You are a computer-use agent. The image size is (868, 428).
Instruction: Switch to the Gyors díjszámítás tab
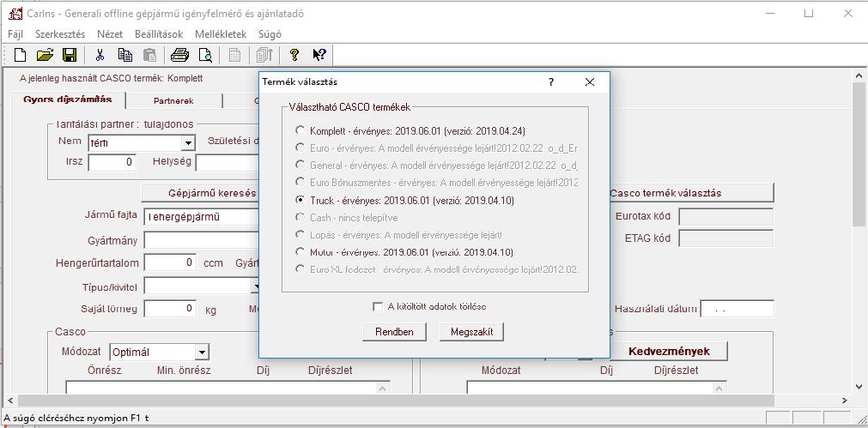pyautogui.click(x=68, y=100)
